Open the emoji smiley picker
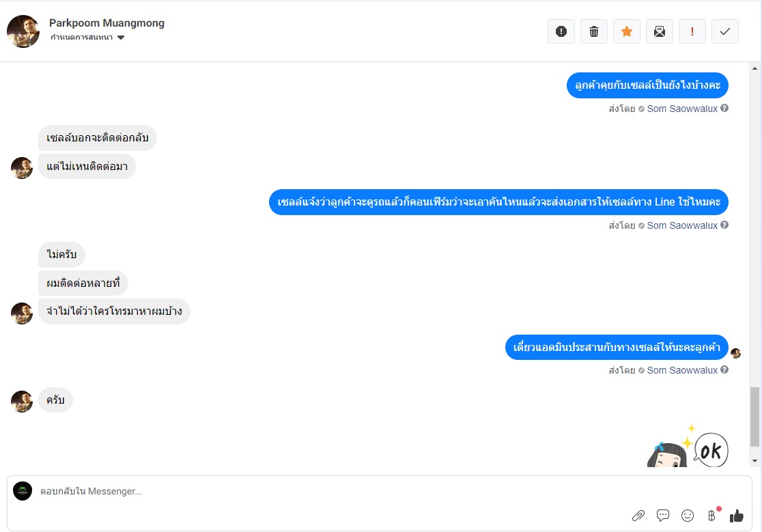Image resolution: width=762 pixels, height=532 pixels. [688, 516]
